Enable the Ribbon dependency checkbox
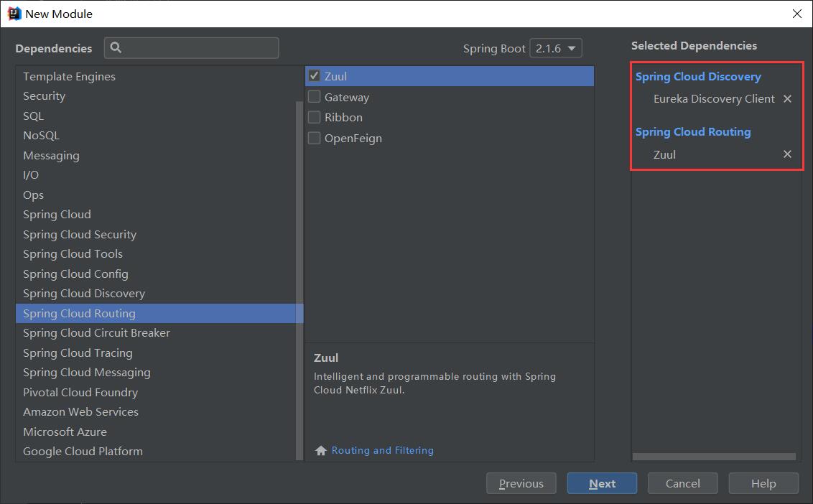Viewport: 813px width, 504px height. 314,117
